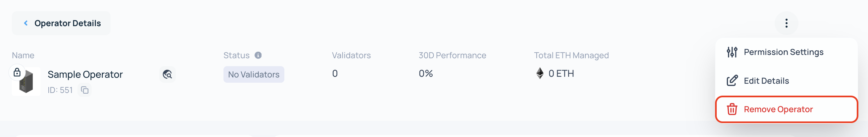Select Permission Settings menu text
The height and width of the screenshot is (137, 868).
tap(784, 52)
